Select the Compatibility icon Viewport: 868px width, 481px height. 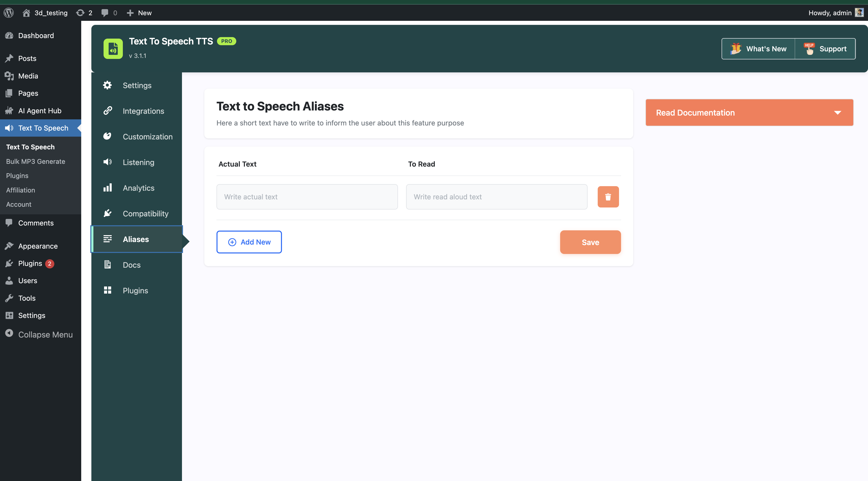[x=107, y=213]
